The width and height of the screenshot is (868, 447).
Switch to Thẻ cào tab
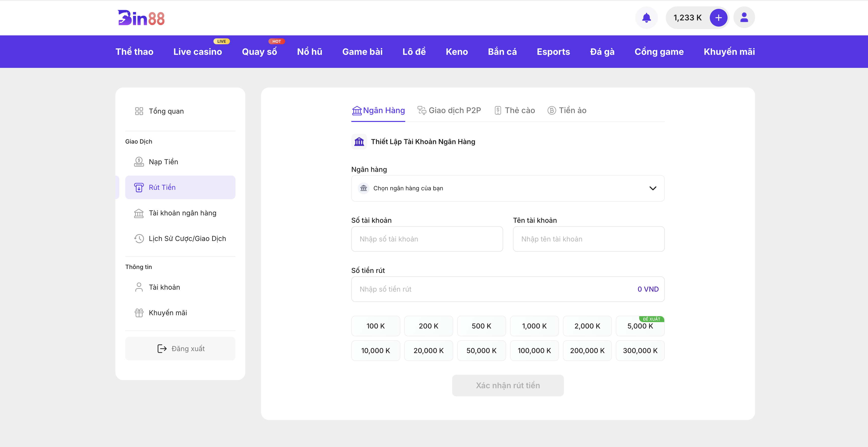514,110
